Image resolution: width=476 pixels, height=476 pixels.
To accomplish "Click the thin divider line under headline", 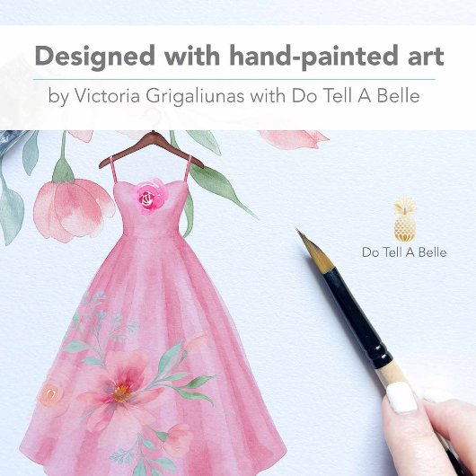I will 234,80.
